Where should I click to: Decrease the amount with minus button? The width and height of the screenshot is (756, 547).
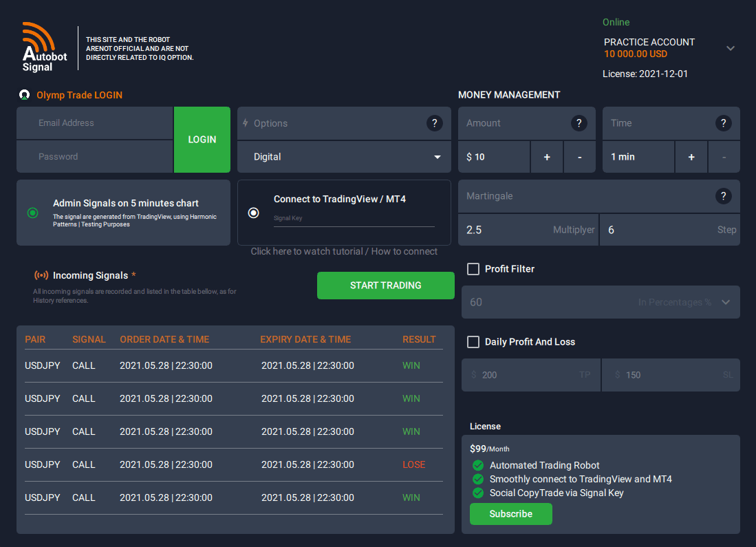[x=579, y=157]
